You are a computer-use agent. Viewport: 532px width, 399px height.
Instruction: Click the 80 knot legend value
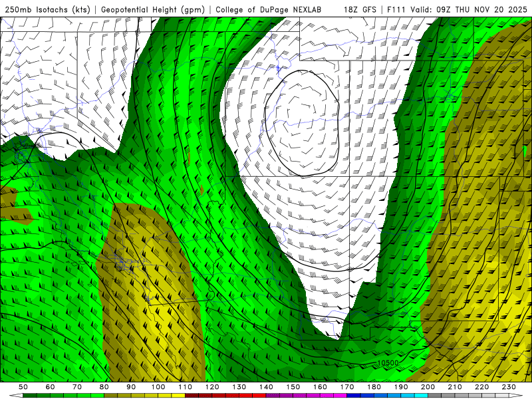104,387
